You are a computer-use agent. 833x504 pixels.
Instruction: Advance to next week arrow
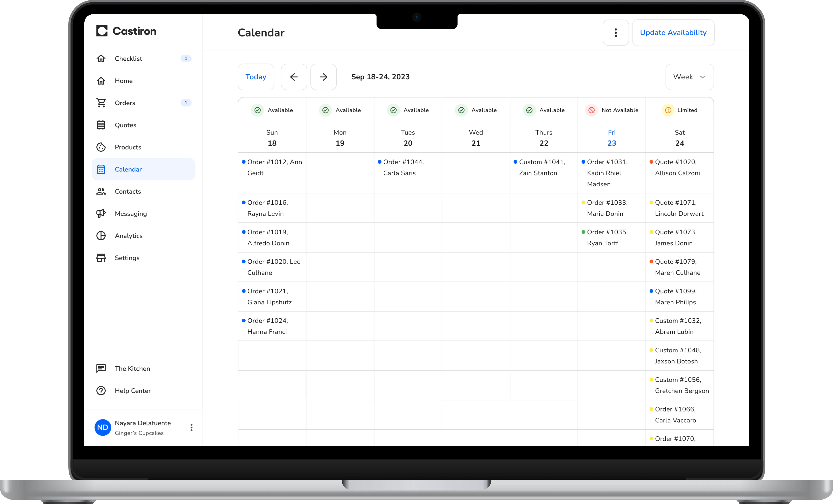[323, 77]
